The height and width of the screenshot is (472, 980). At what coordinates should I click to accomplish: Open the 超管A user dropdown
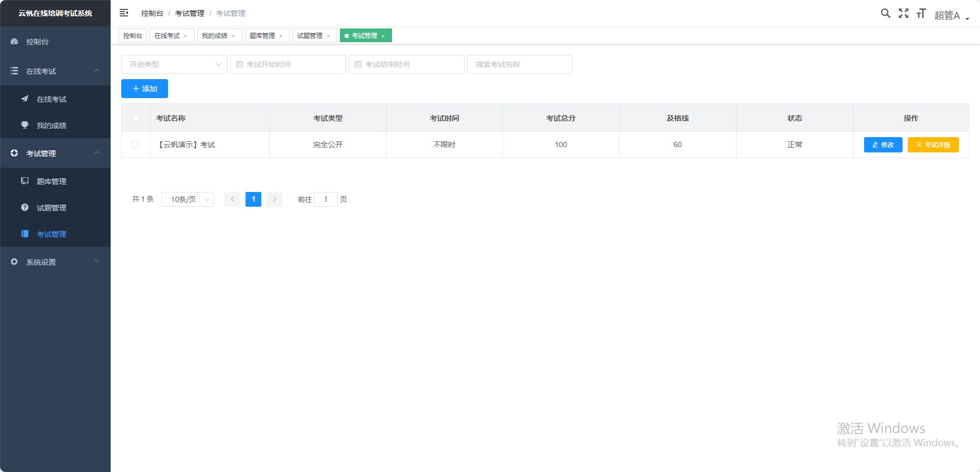point(952,15)
